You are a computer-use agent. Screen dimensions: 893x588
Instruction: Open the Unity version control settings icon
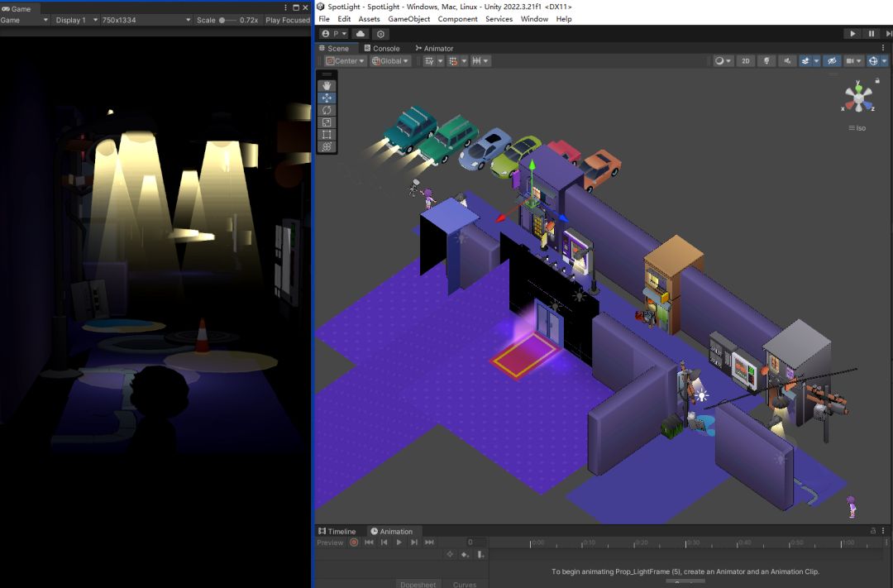click(x=381, y=34)
